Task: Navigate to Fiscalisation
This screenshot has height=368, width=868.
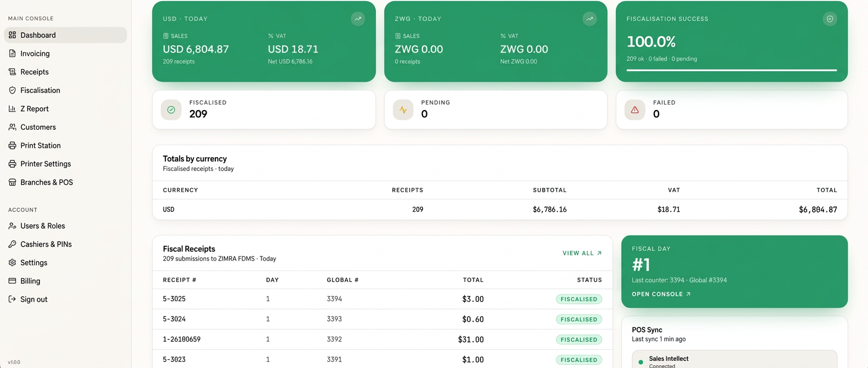Action: [x=65, y=90]
